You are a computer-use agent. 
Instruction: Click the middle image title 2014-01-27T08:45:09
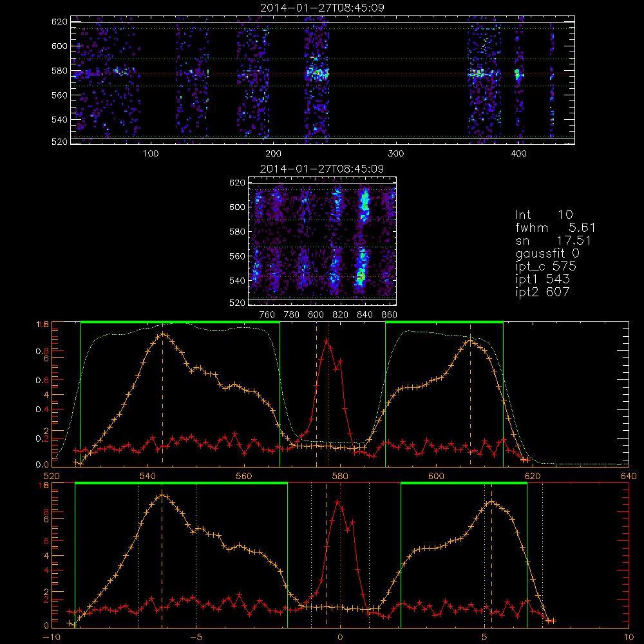click(322, 169)
